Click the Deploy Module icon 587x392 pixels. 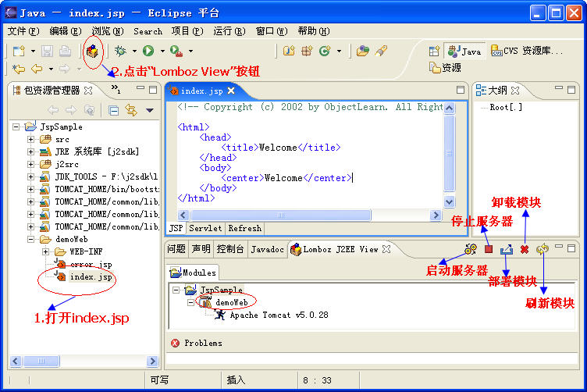tap(506, 249)
